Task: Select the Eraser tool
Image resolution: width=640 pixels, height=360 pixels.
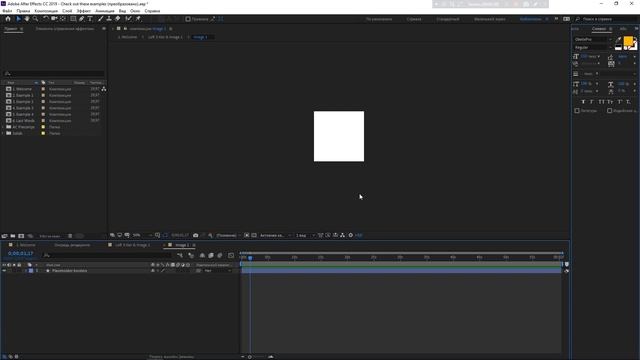Action: click(x=118, y=19)
